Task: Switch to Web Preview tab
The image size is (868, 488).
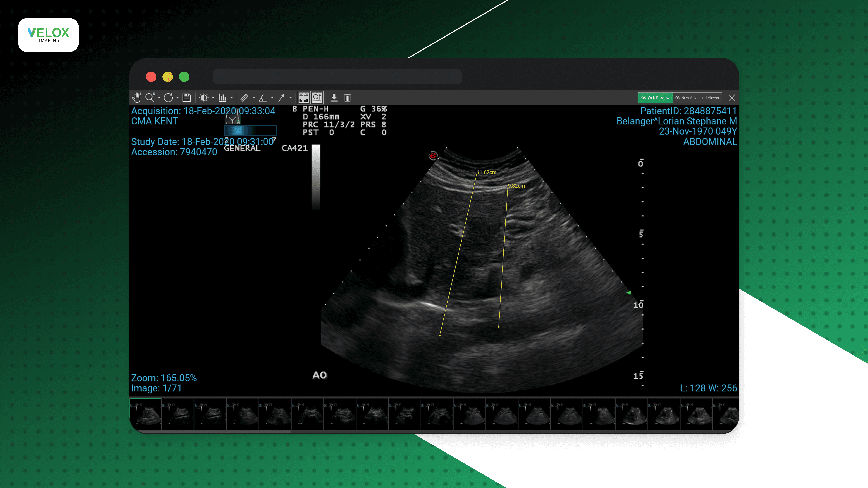Action: click(x=655, y=98)
